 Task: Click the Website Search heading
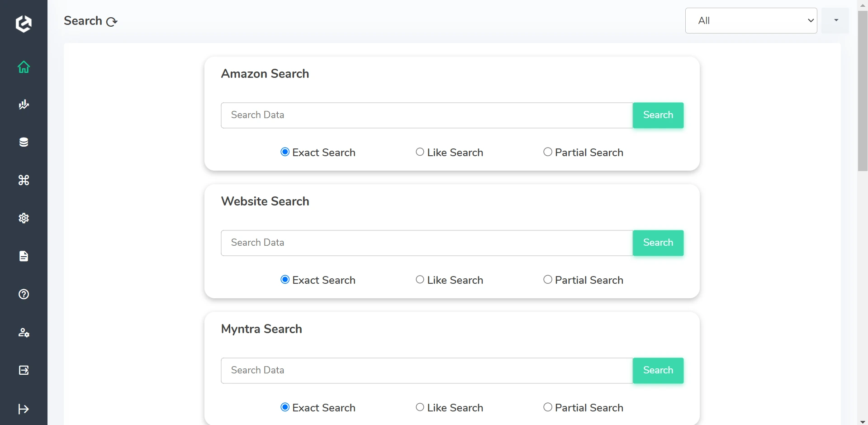[x=265, y=201]
